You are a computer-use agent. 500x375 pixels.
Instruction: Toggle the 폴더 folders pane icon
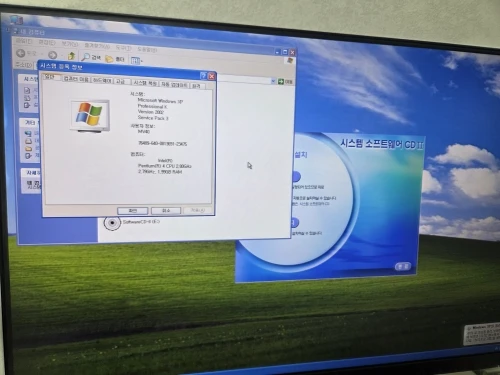[109, 59]
